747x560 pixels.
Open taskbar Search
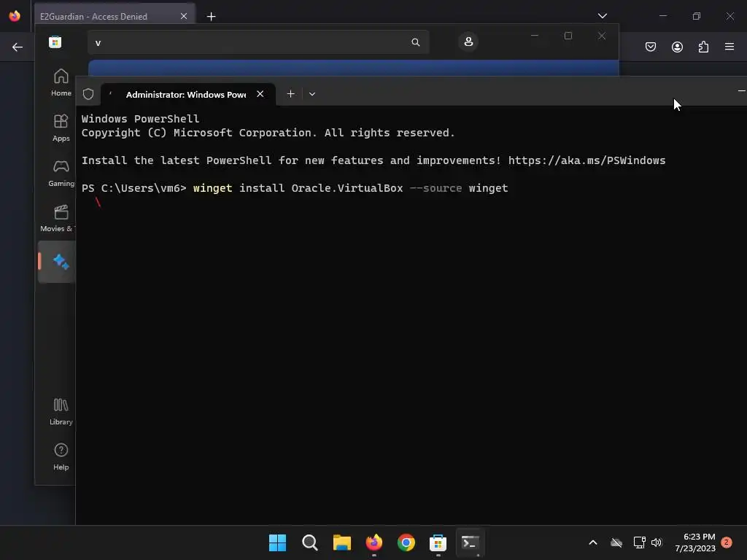[309, 542]
